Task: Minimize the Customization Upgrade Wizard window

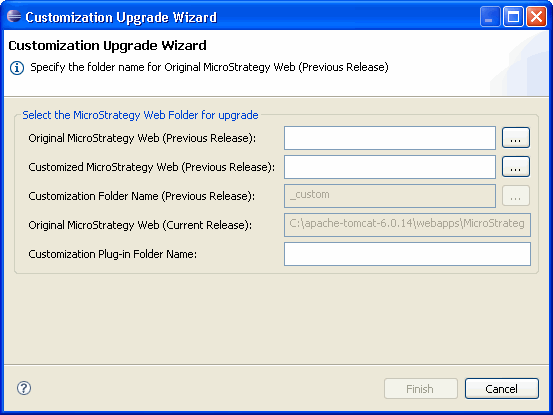Action: [x=490, y=17]
